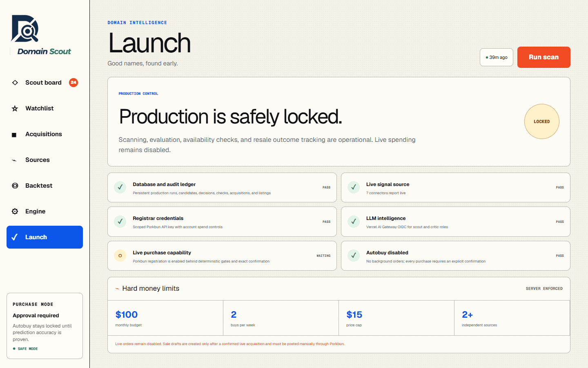Click the Engine gear icon
This screenshot has height=368, width=588.
[x=15, y=211]
